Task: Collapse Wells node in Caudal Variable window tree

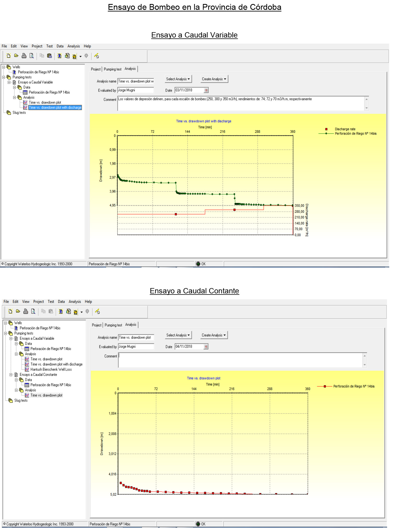Action: coord(4,67)
